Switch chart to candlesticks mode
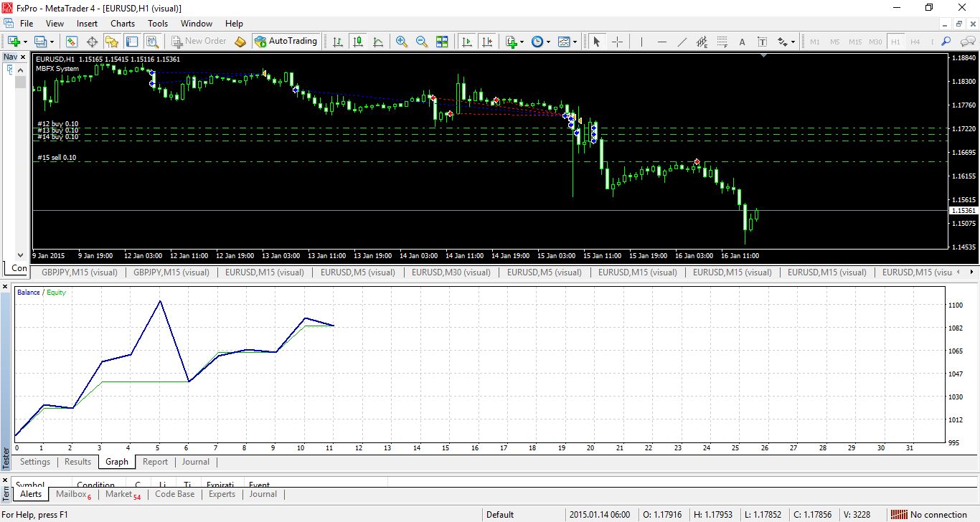 pyautogui.click(x=358, y=42)
